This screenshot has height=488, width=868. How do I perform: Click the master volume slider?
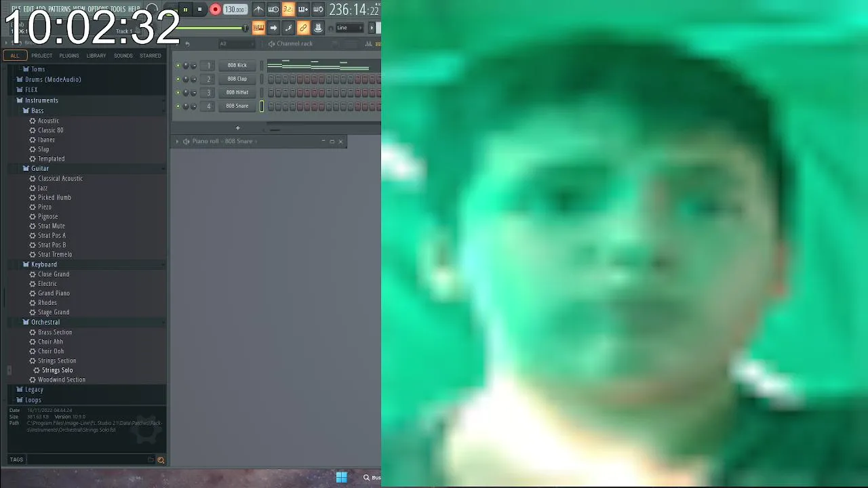[x=213, y=28]
